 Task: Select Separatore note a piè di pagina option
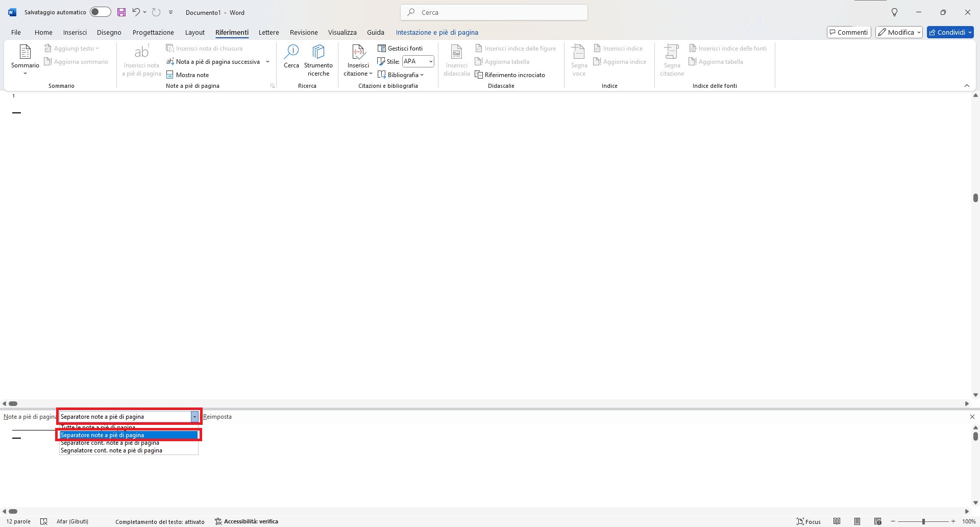pos(129,435)
